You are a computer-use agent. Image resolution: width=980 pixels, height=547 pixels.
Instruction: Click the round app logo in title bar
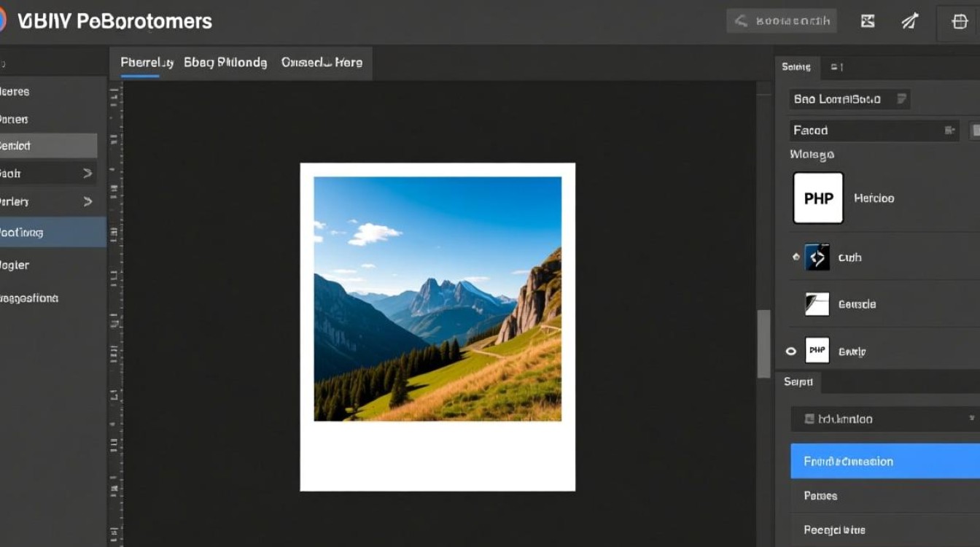pos(2,20)
